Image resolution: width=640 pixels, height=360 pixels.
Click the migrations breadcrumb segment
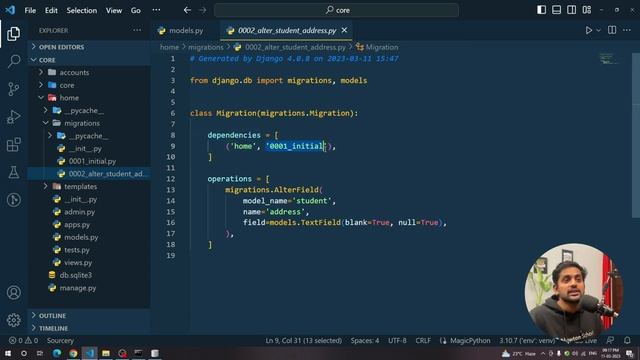pyautogui.click(x=206, y=47)
